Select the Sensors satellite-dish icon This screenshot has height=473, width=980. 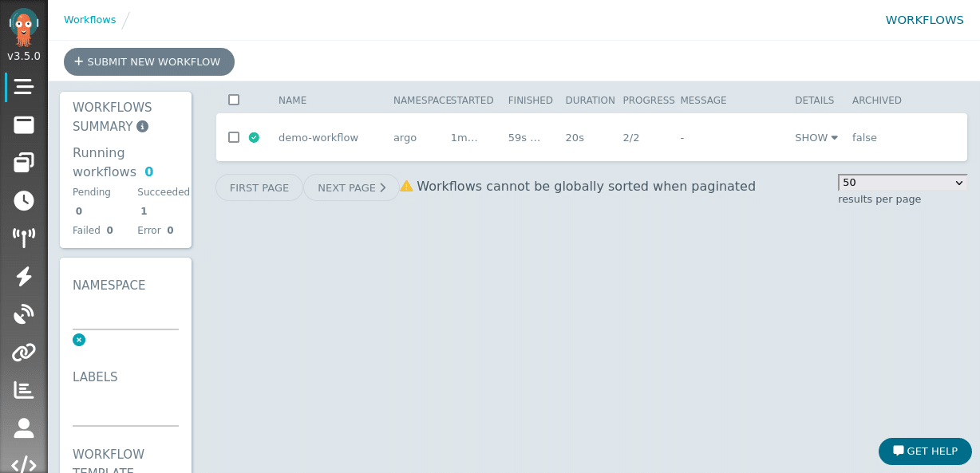(24, 313)
